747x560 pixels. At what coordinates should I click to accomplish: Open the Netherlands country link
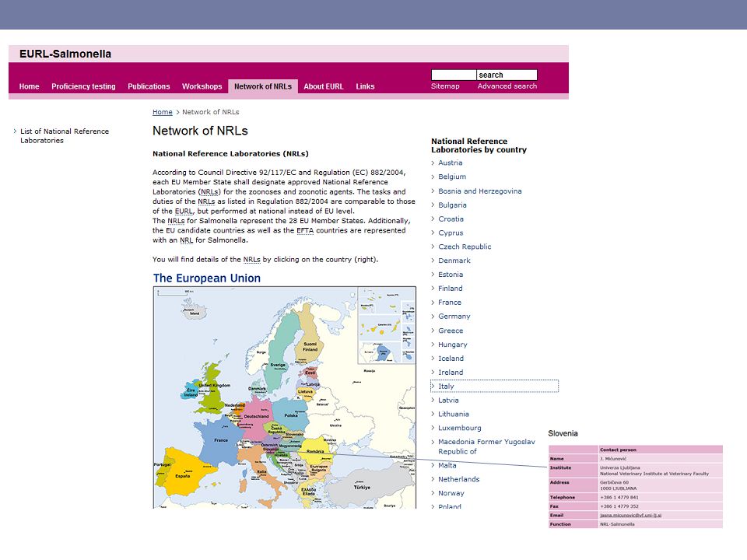point(459,479)
